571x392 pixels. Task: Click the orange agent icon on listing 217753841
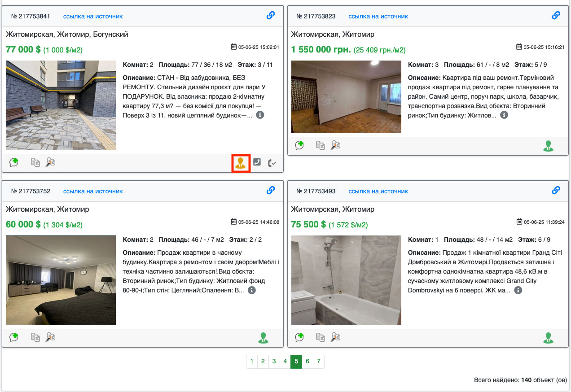pos(241,163)
